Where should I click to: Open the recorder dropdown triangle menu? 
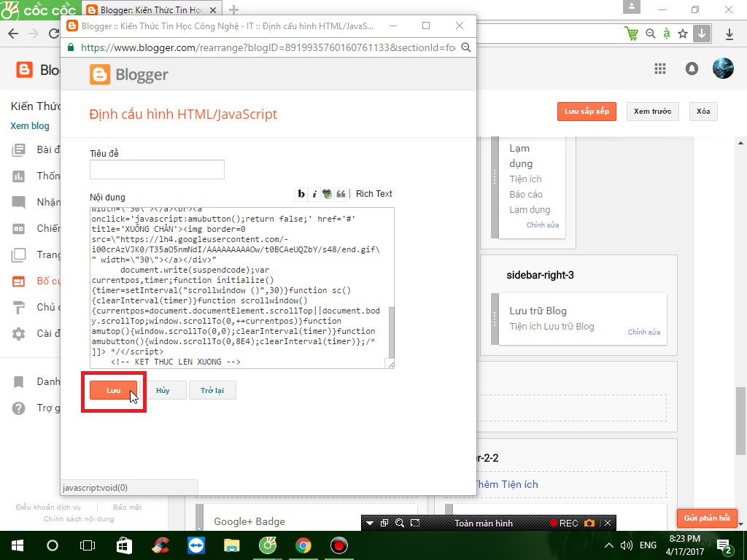[369, 524]
